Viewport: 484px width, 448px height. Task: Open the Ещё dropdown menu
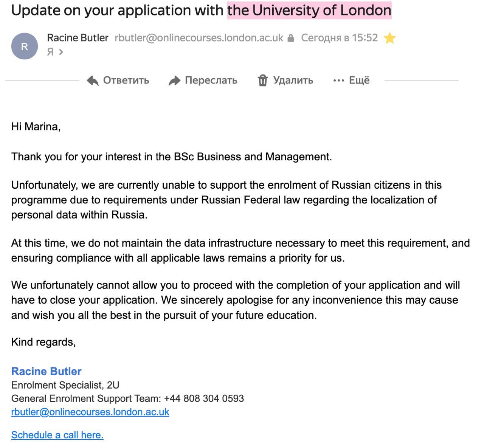tap(359, 80)
